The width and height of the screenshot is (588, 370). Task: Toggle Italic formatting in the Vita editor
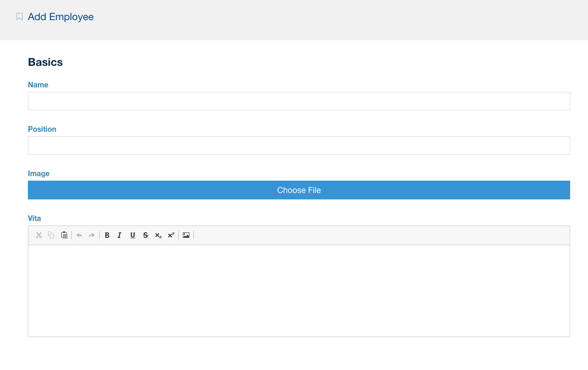tap(119, 235)
